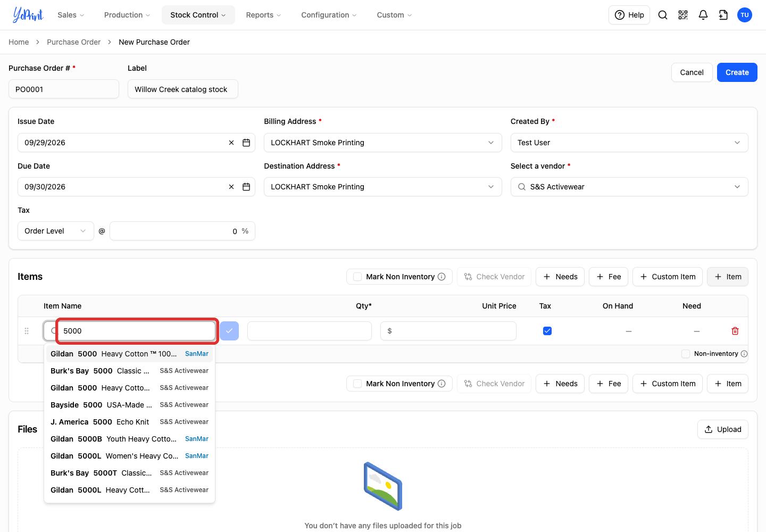Open the Sales menu

[x=71, y=15]
